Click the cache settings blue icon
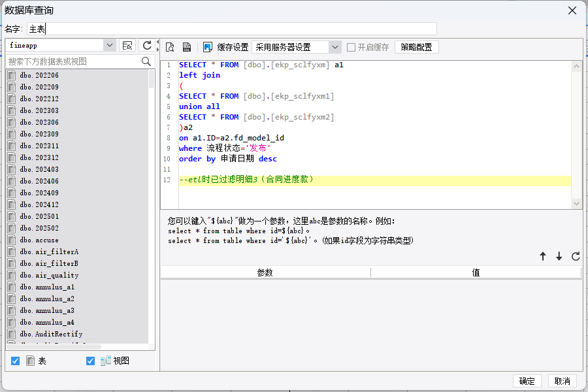The image size is (588, 392). click(207, 47)
